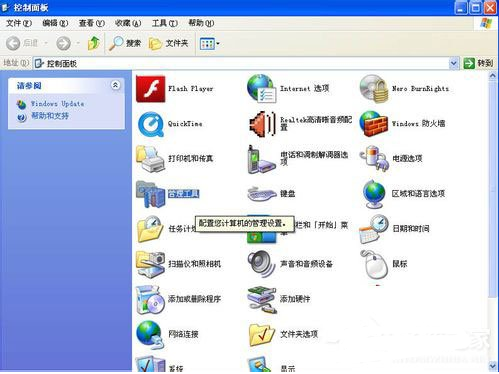Image resolution: width=499 pixels, height=374 pixels.
Task: Click the vertical scrollbar thumb
Action: [x=493, y=189]
